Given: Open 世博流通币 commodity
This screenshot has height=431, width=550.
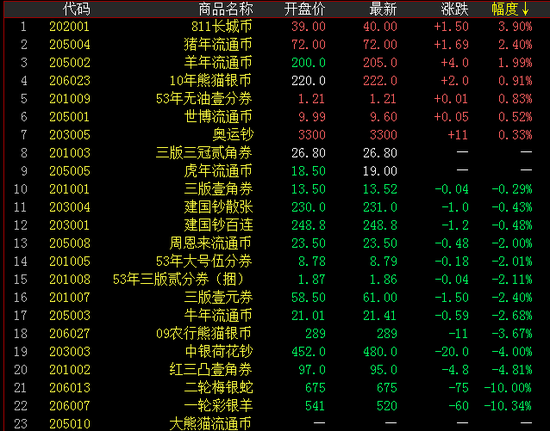Looking at the screenshot, I should 218,117.
